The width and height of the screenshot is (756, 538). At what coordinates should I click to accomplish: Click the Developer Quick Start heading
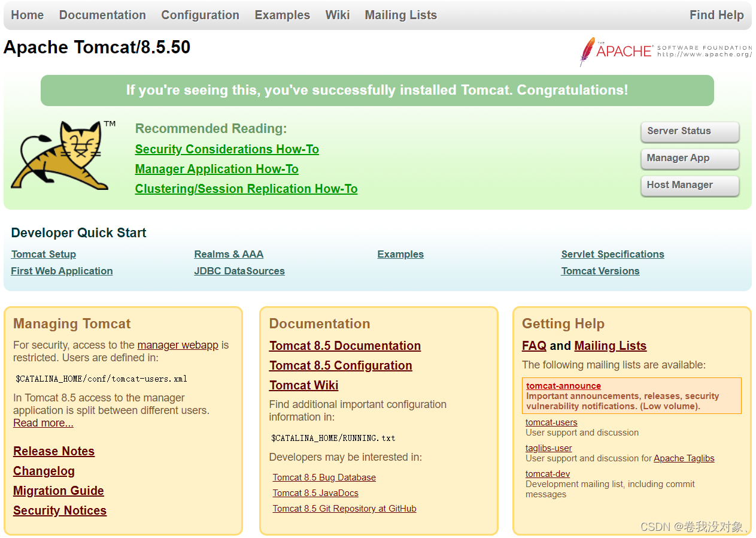coord(78,233)
